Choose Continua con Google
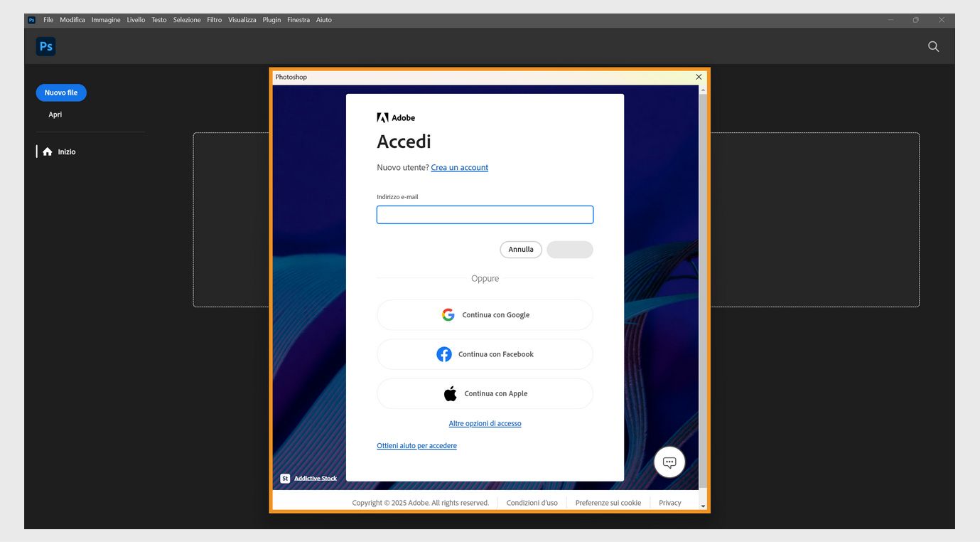The height and width of the screenshot is (542, 980). [x=485, y=314]
